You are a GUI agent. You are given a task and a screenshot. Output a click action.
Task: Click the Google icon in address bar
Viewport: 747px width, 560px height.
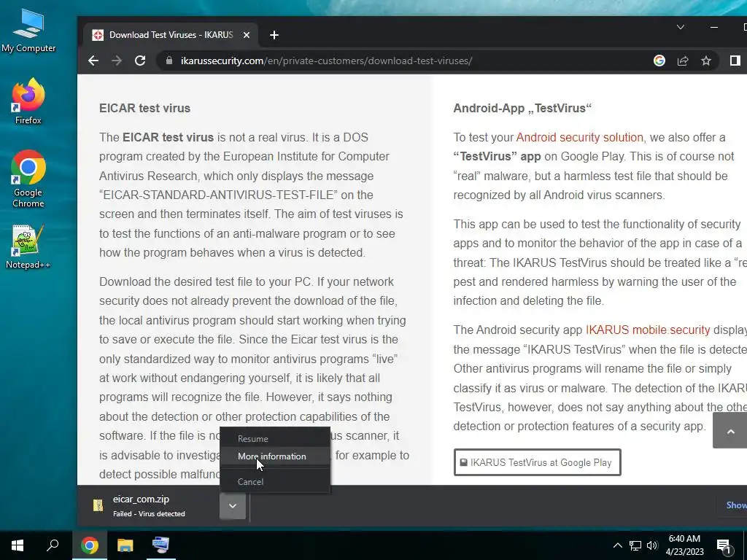point(659,61)
